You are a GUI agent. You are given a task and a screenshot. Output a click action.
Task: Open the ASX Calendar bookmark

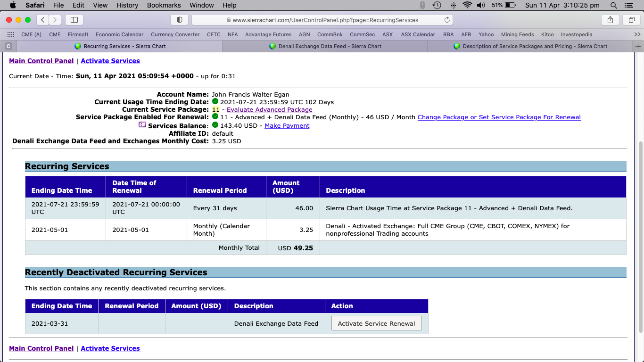coord(418,34)
